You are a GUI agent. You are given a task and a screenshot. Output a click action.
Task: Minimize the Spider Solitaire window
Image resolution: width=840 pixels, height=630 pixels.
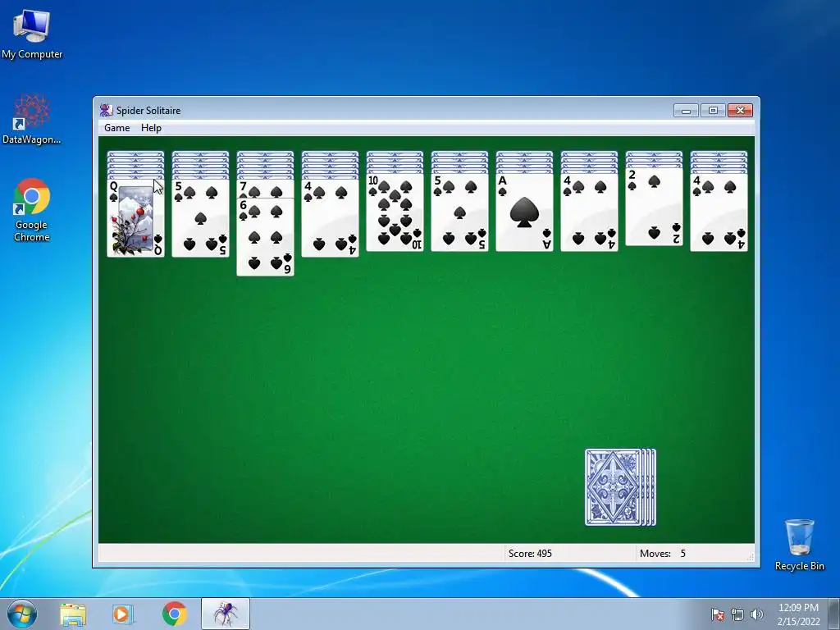(x=687, y=111)
